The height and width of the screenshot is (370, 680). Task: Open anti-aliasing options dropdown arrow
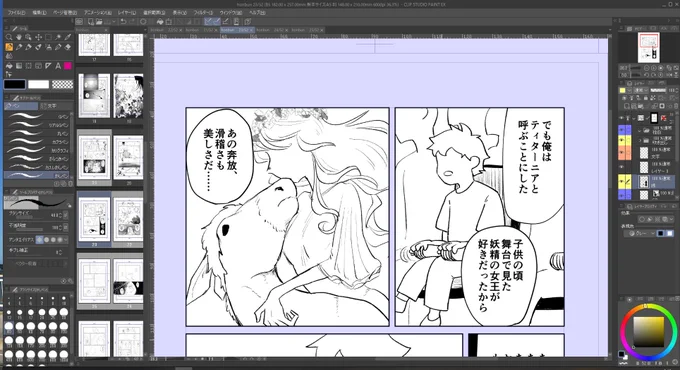tap(66, 239)
